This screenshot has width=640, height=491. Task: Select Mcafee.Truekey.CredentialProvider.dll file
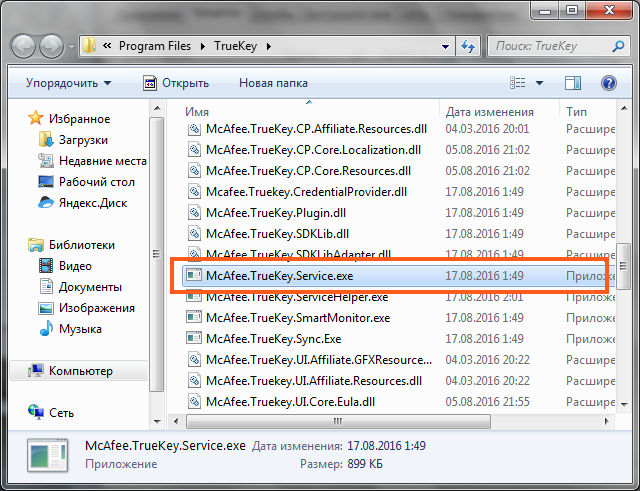(x=306, y=192)
